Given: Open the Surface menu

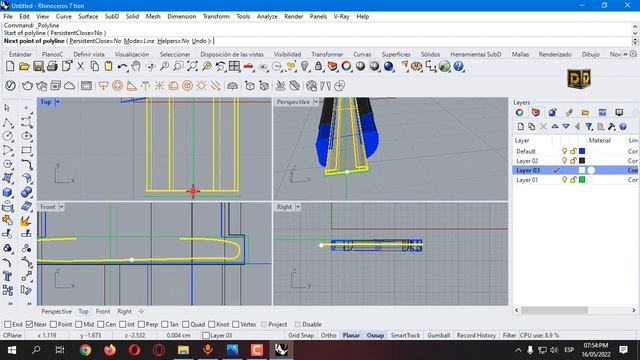Looking at the screenshot, I should click(x=88, y=16).
